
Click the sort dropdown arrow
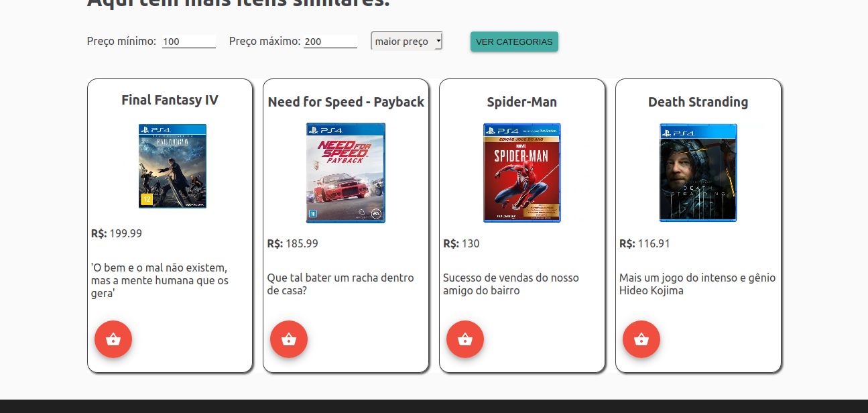pos(438,41)
